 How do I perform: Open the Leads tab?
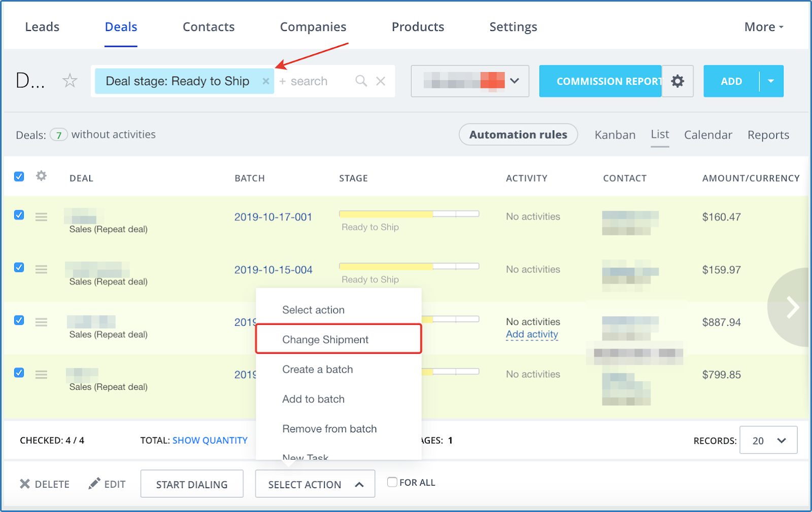pyautogui.click(x=42, y=27)
